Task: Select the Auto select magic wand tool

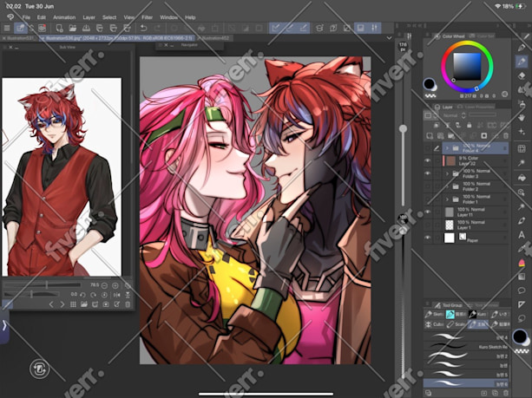Action: pyautogui.click(x=522, y=163)
